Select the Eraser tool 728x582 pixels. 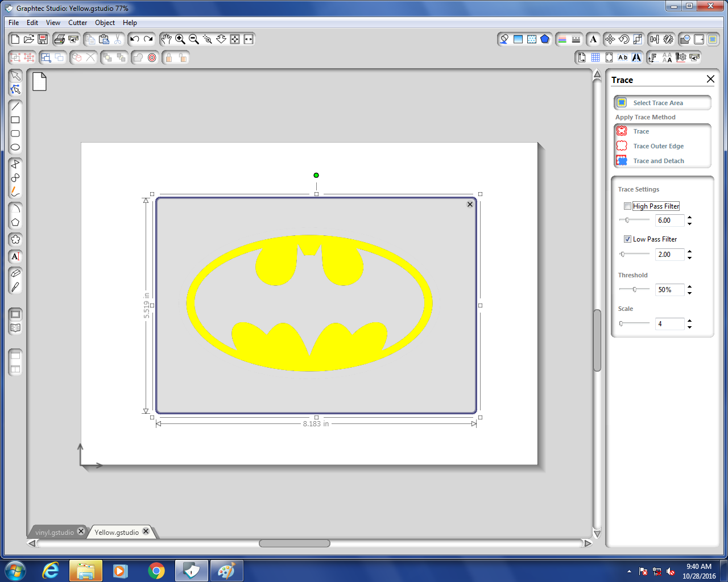15,273
